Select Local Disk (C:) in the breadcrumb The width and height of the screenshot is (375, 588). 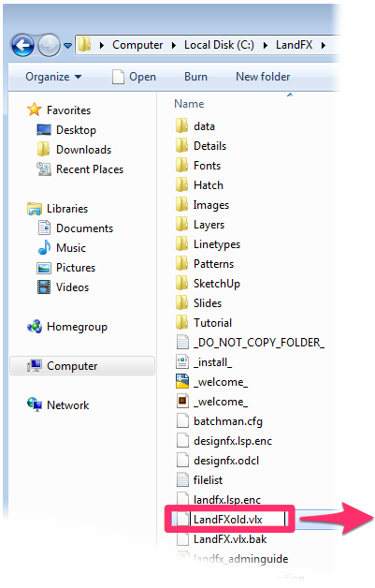pyautogui.click(x=219, y=45)
